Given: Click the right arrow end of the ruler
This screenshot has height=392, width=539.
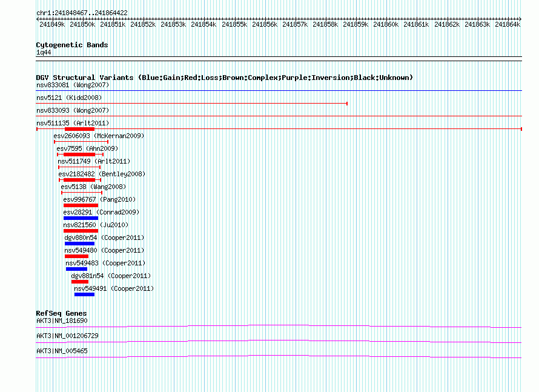Looking at the screenshot, I should click(x=520, y=19).
